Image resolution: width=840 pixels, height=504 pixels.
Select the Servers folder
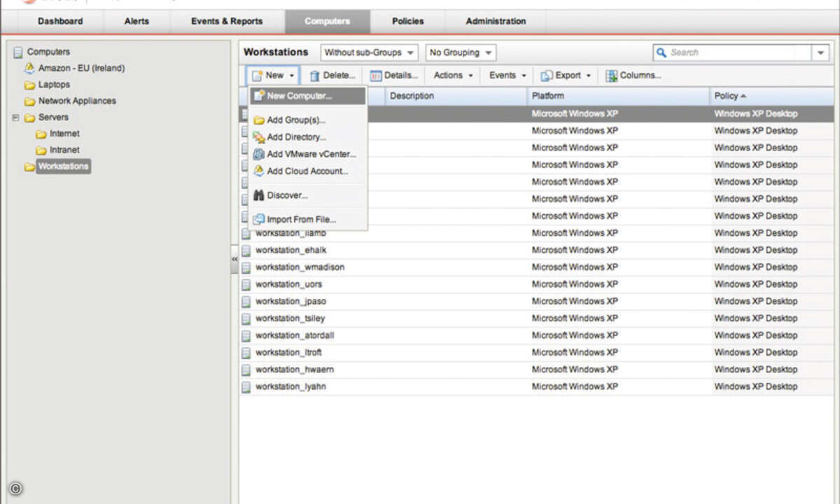(x=53, y=118)
